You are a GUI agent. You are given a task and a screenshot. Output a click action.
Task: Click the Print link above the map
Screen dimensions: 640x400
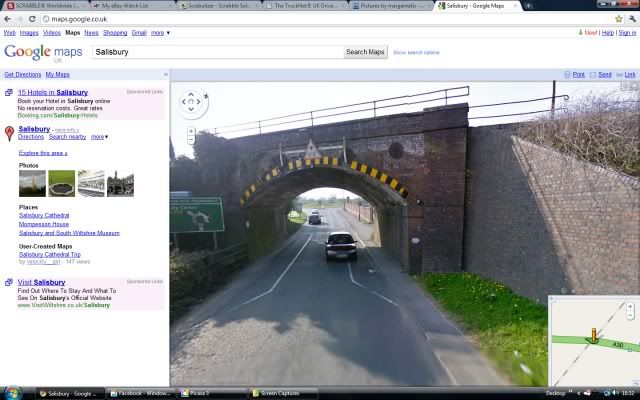(578, 75)
